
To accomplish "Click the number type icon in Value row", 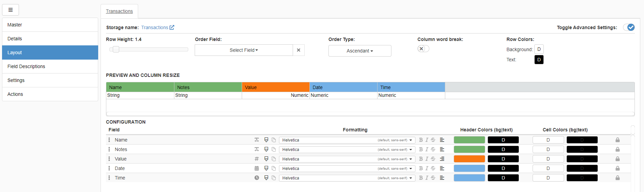I will (257, 159).
